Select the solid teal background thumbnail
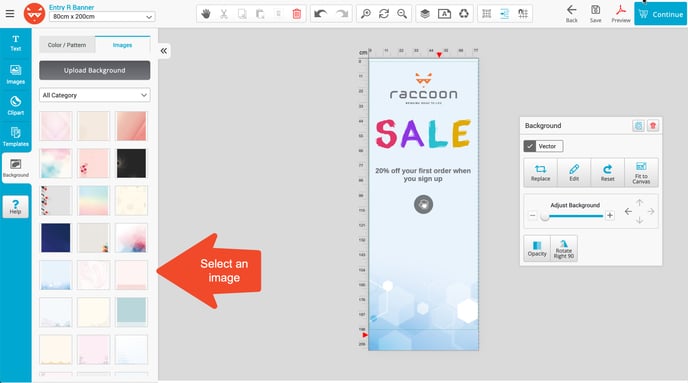The image size is (688, 383). point(131,311)
